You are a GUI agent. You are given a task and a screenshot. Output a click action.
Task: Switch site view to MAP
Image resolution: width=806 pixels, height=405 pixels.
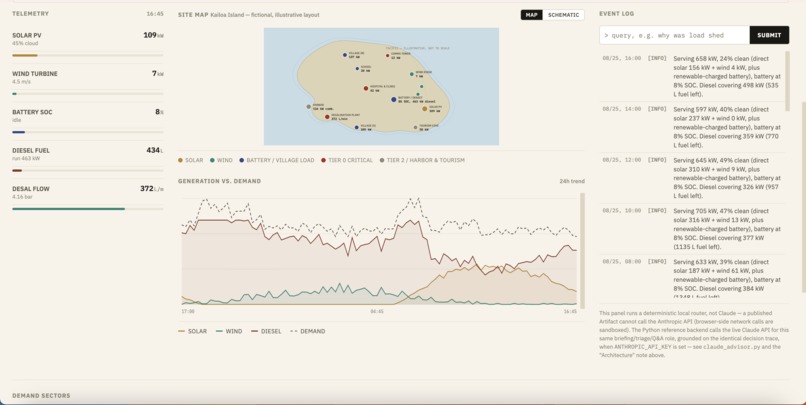pyautogui.click(x=532, y=15)
